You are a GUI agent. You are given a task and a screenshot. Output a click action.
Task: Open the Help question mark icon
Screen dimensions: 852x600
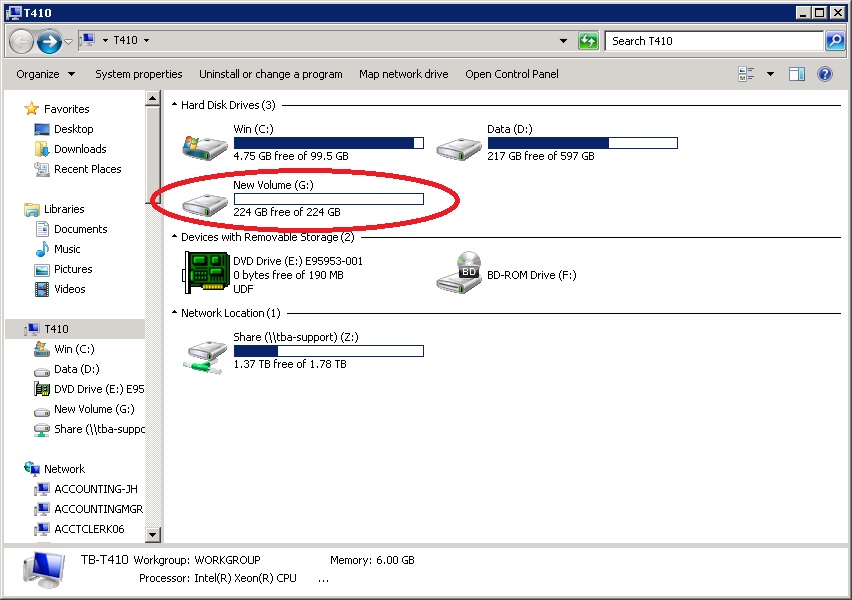pos(822,73)
